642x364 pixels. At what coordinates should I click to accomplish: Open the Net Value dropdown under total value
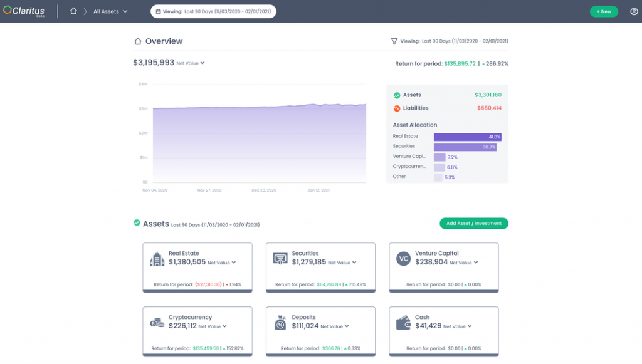point(190,63)
